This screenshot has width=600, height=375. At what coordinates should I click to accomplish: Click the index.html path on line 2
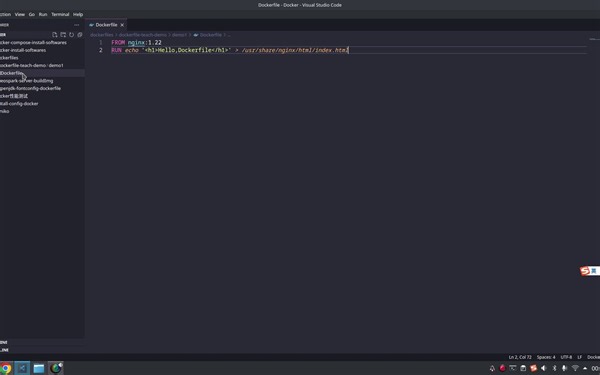[x=295, y=50]
